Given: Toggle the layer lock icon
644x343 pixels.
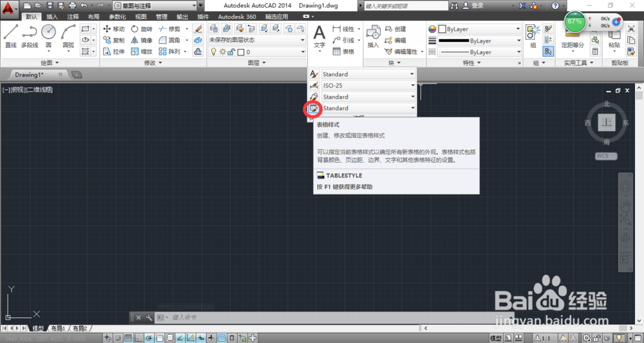Looking at the screenshot, I should [231, 52].
